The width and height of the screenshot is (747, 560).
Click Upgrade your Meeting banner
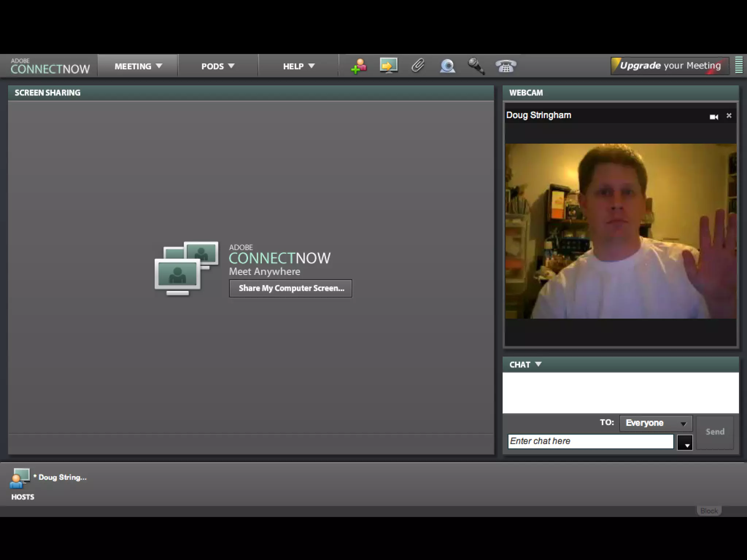(x=670, y=66)
